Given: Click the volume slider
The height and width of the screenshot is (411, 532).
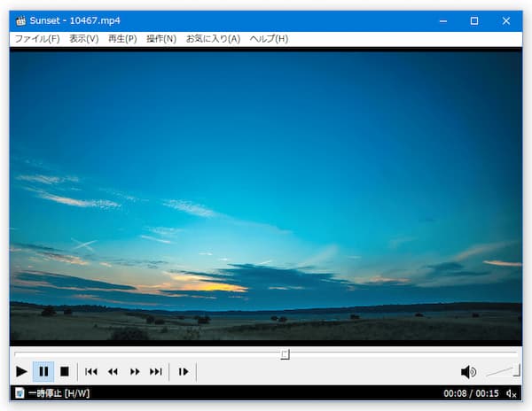Looking at the screenshot, I should coord(503,372).
